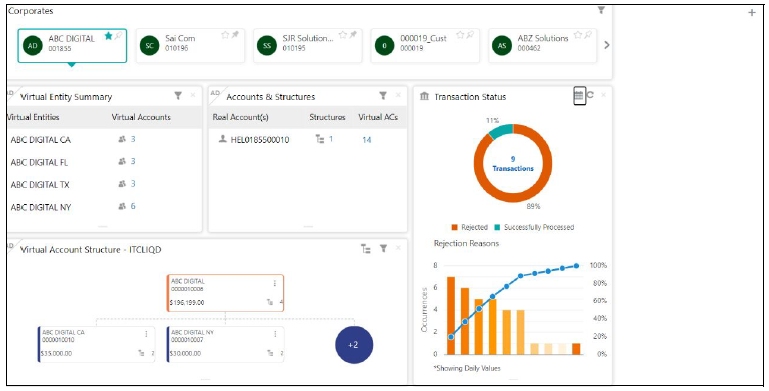Image resolution: width=769 pixels, height=391 pixels.
Task: Select the ABC DIGITAL FL entity row
Action: (104, 162)
